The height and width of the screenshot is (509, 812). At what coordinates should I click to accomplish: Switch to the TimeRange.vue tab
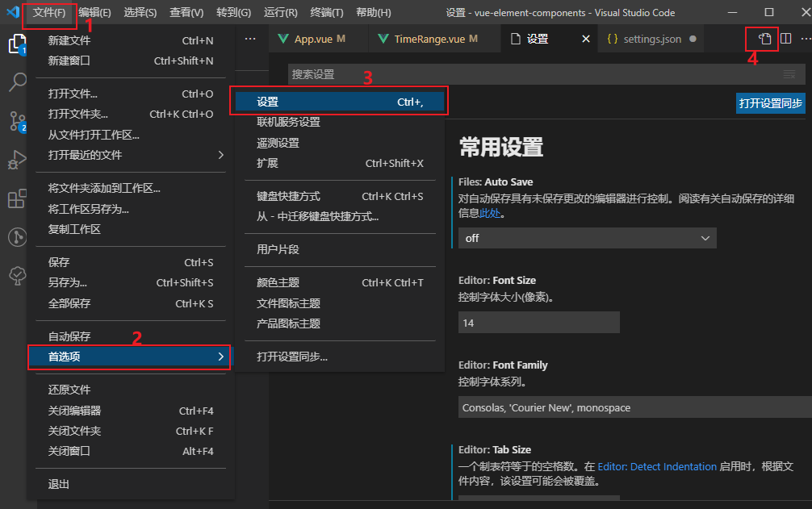pyautogui.click(x=428, y=38)
